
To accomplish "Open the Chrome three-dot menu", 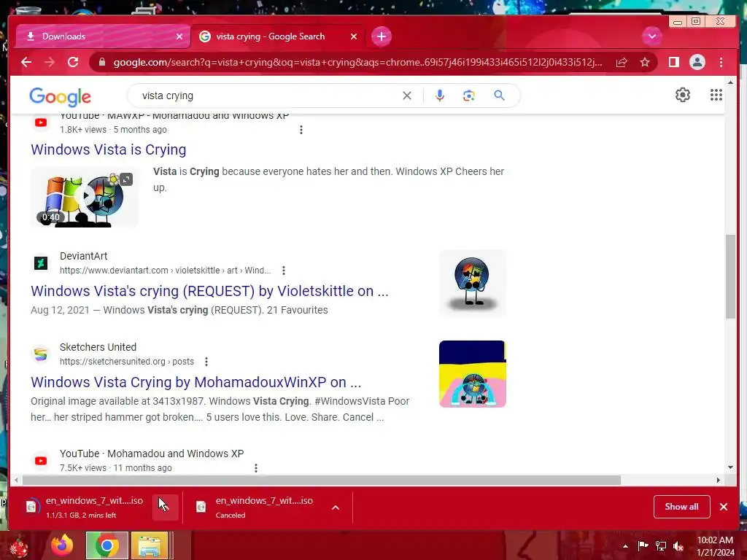I will [x=721, y=63].
